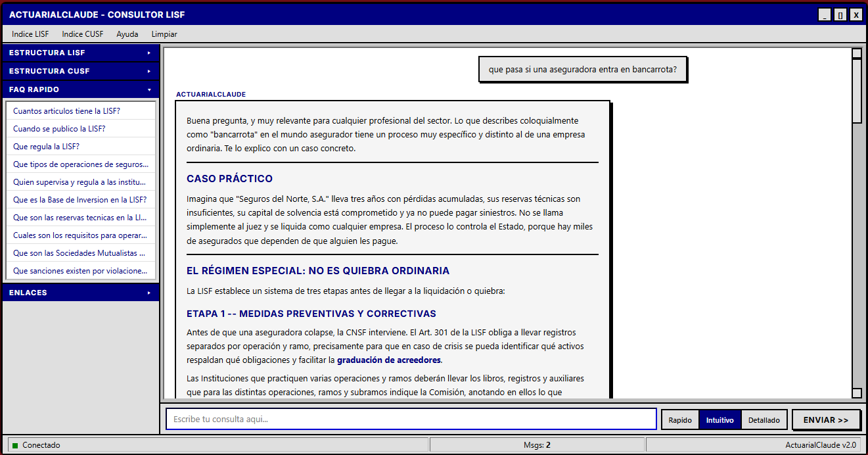Screen dimensions: 868x455
Task: Click the green Conectado status indicator
Action: (15, 445)
